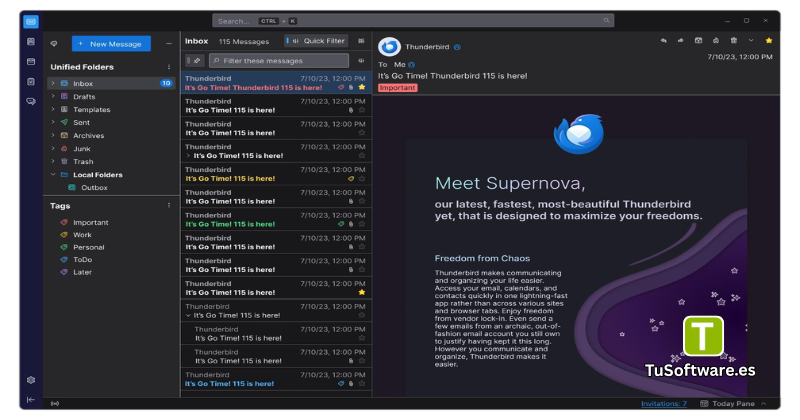Select the Inbox folder

[112, 83]
